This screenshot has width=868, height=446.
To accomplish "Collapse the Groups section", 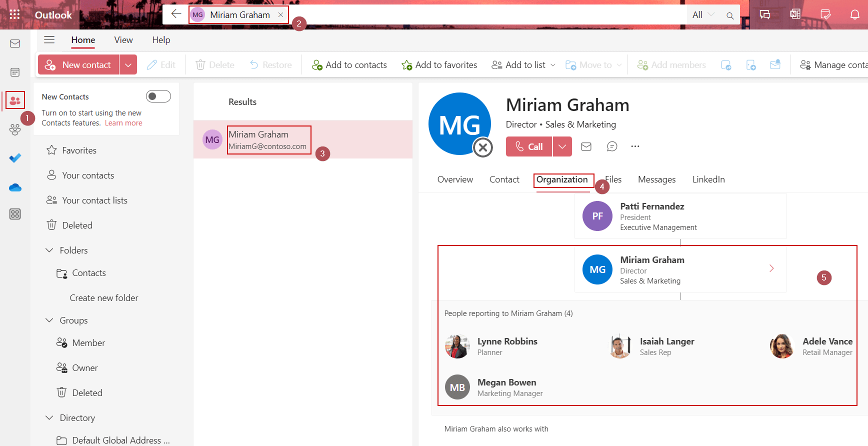I will point(49,320).
